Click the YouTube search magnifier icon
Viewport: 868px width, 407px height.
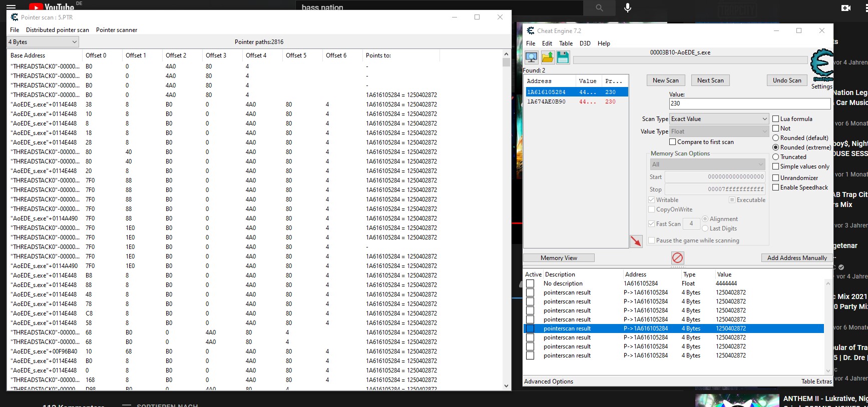[x=599, y=7]
